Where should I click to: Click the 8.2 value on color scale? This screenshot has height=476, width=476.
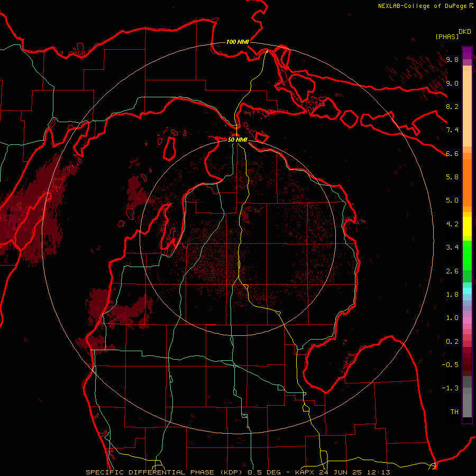pos(452,106)
